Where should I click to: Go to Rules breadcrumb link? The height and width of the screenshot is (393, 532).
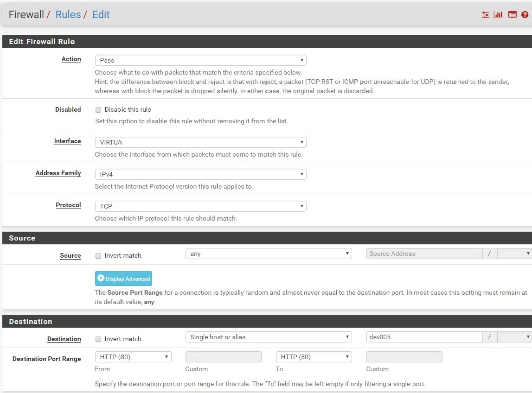tap(68, 14)
